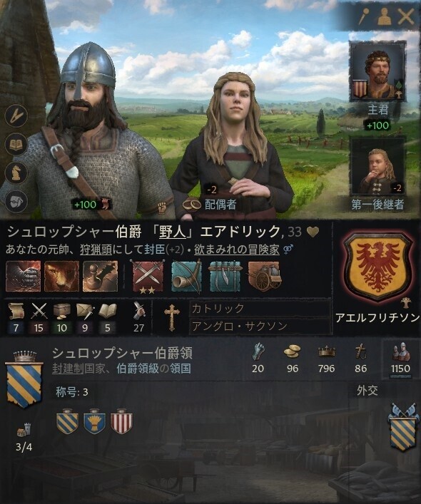The height and width of the screenshot is (504, 421).
Task: Open the primary heir (第一後継者) portrait
Action: (377, 168)
